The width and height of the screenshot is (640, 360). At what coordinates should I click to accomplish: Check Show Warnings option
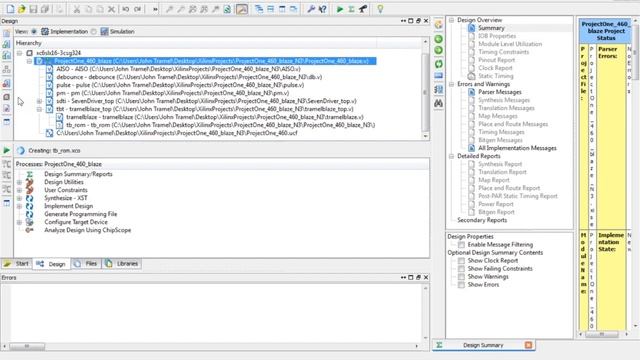(461, 277)
